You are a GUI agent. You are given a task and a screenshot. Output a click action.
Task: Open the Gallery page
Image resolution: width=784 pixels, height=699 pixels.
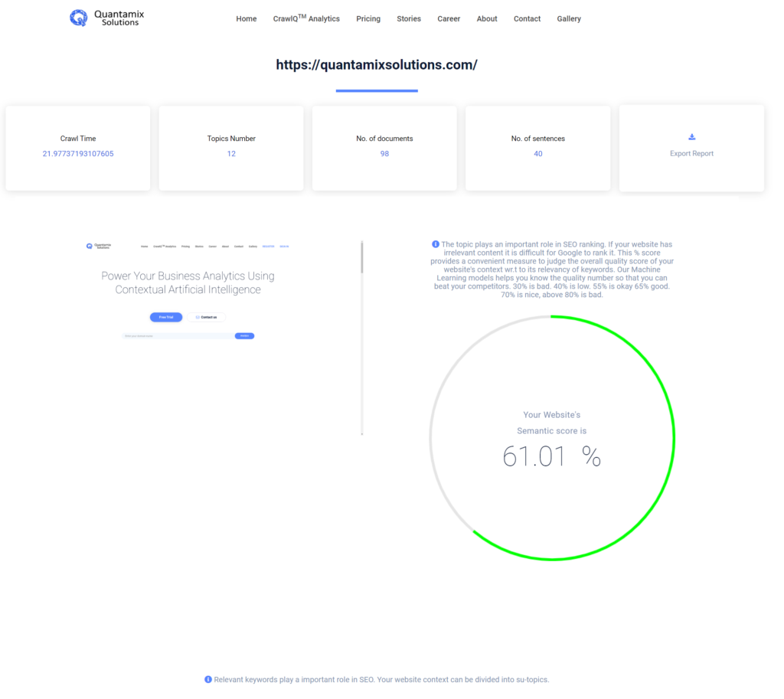click(569, 19)
